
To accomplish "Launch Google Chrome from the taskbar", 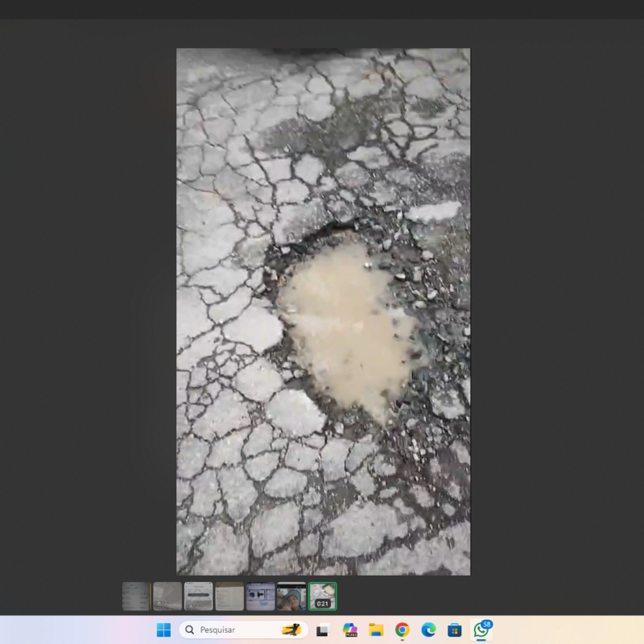I will pyautogui.click(x=402, y=630).
